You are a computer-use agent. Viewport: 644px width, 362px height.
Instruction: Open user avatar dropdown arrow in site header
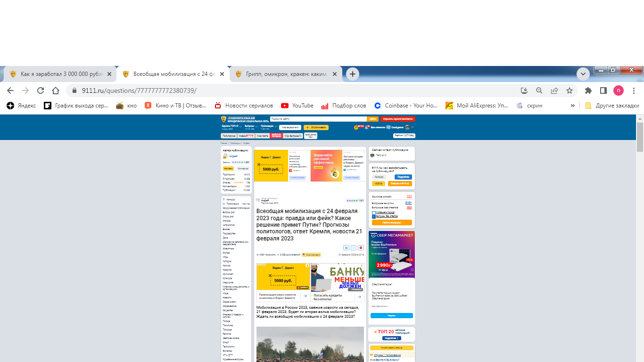coord(413,127)
